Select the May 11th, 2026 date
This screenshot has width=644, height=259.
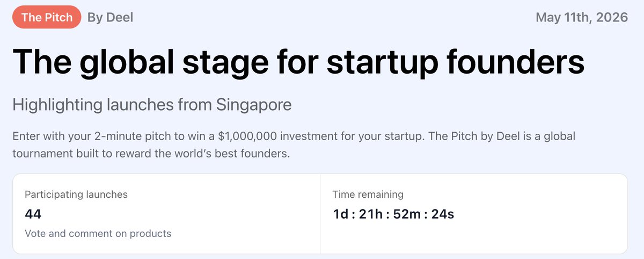click(x=582, y=17)
